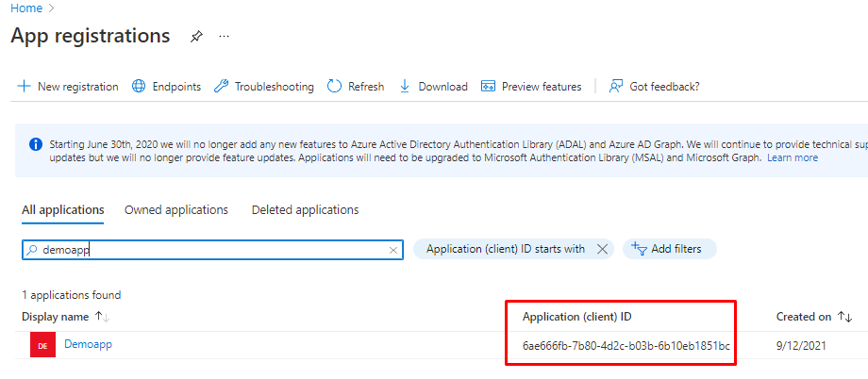Screen dimensions: 868x379
Task: Clear the demoapp search text
Action: (393, 250)
